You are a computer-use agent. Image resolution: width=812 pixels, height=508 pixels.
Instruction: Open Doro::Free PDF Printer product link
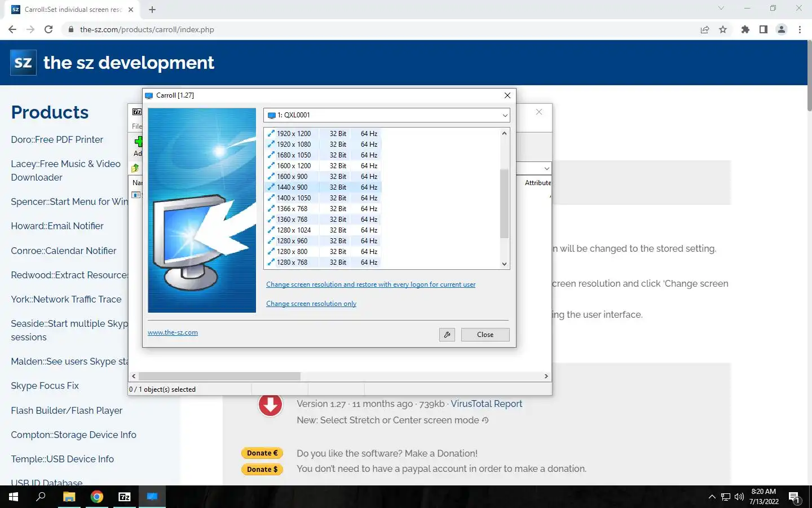click(x=57, y=139)
